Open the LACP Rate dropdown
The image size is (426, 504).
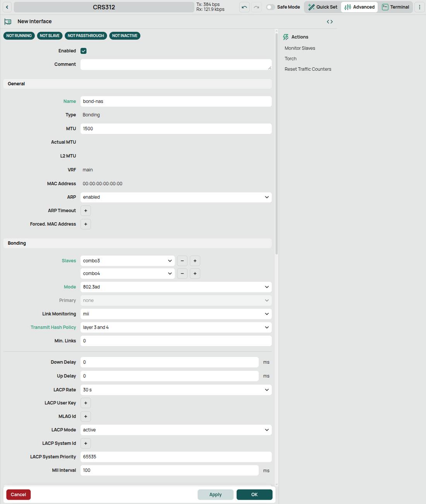click(x=176, y=390)
